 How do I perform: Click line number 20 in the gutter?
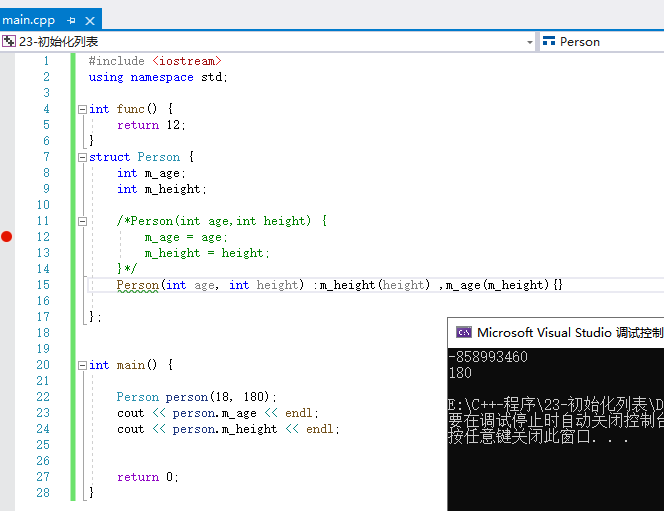click(43, 365)
